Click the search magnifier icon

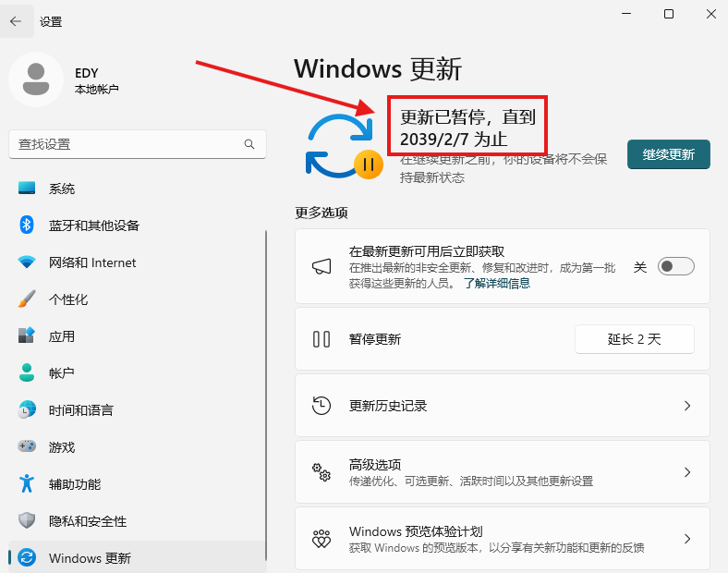[249, 144]
